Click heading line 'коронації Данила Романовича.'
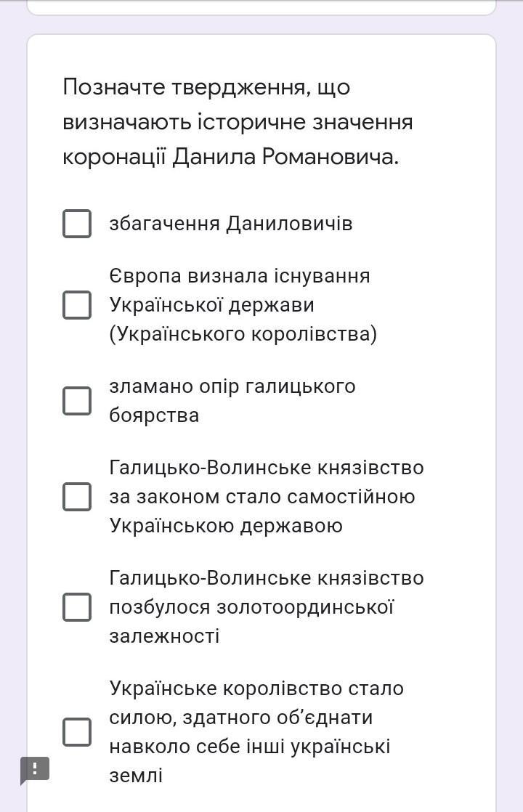The width and height of the screenshot is (523, 812). coord(231,156)
